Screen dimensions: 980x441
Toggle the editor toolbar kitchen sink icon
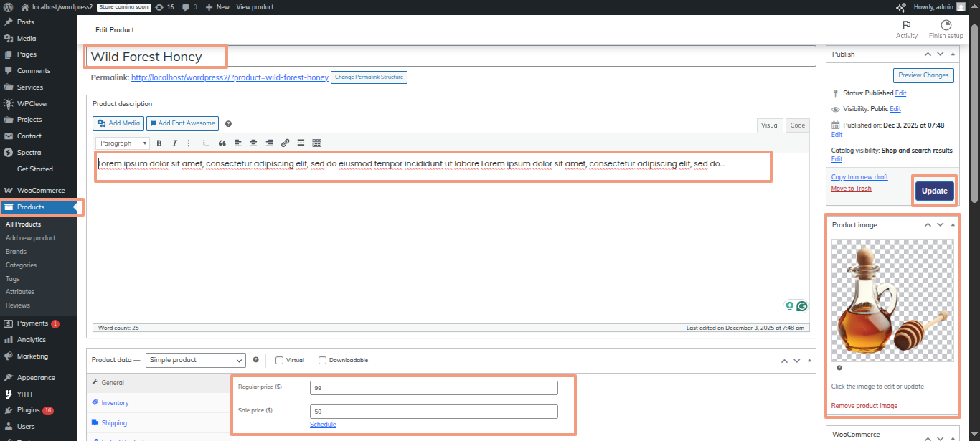pyautogui.click(x=316, y=143)
